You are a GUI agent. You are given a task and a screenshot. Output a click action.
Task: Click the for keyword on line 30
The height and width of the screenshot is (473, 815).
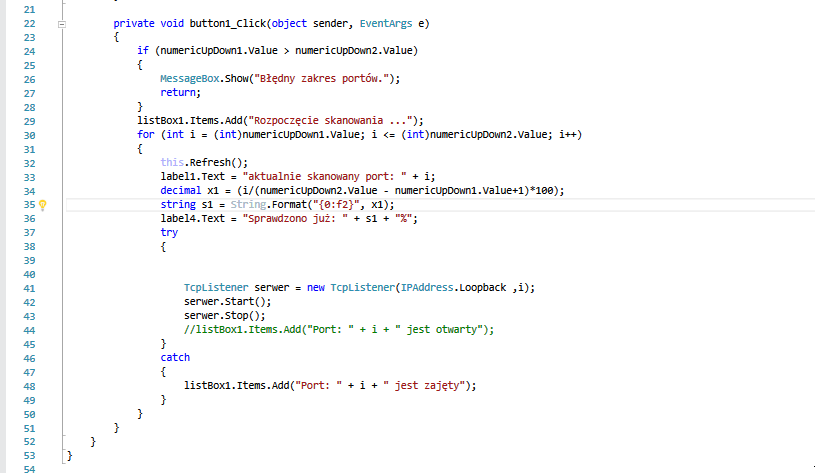tap(146, 135)
